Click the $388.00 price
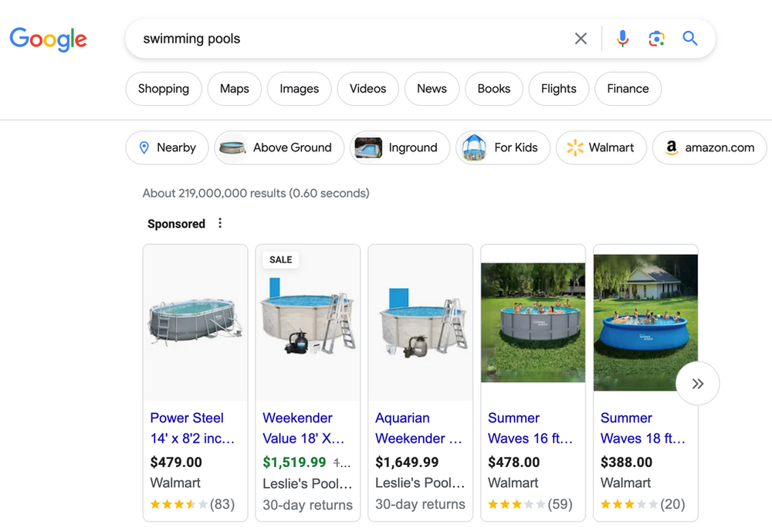The height and width of the screenshot is (532, 772). point(626,462)
